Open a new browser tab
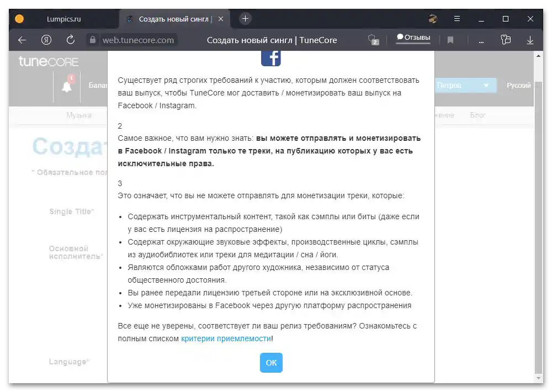 click(x=246, y=19)
